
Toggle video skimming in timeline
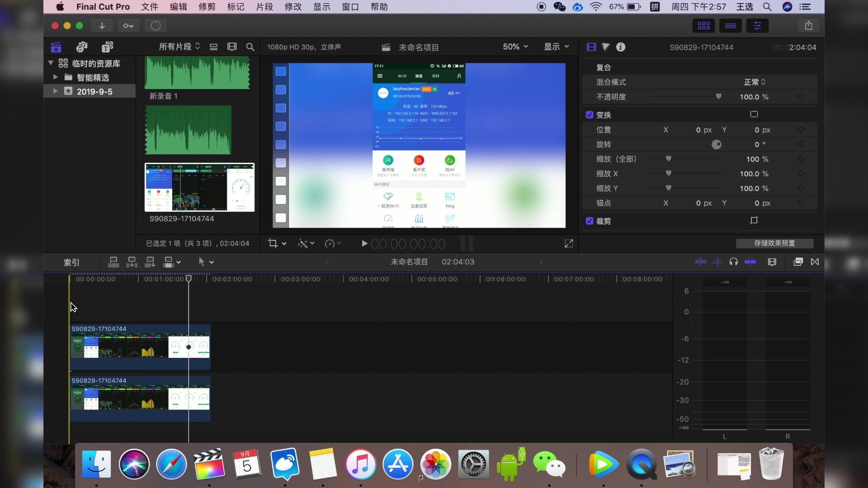click(x=701, y=262)
